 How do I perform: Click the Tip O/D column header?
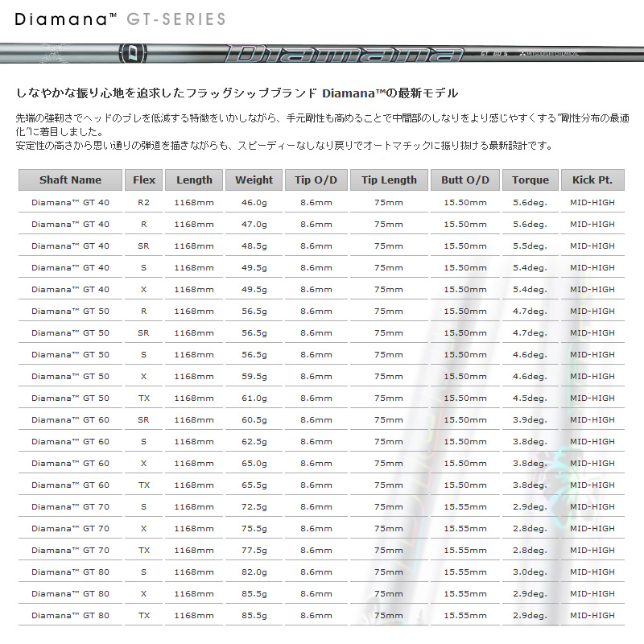tap(316, 180)
